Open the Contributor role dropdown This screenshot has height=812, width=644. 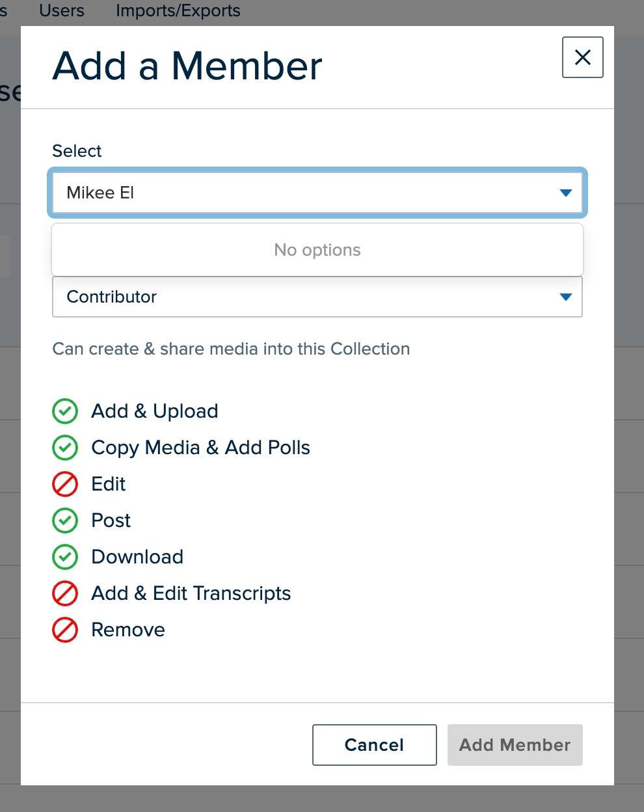coord(317,297)
